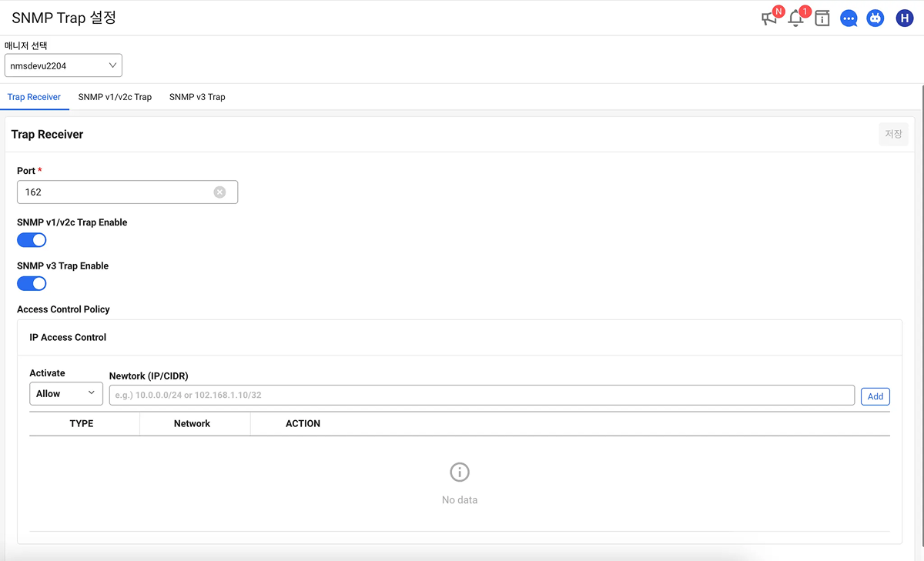The height and width of the screenshot is (561, 924).
Task: Select the Trap Receiver tab
Action: (x=34, y=97)
